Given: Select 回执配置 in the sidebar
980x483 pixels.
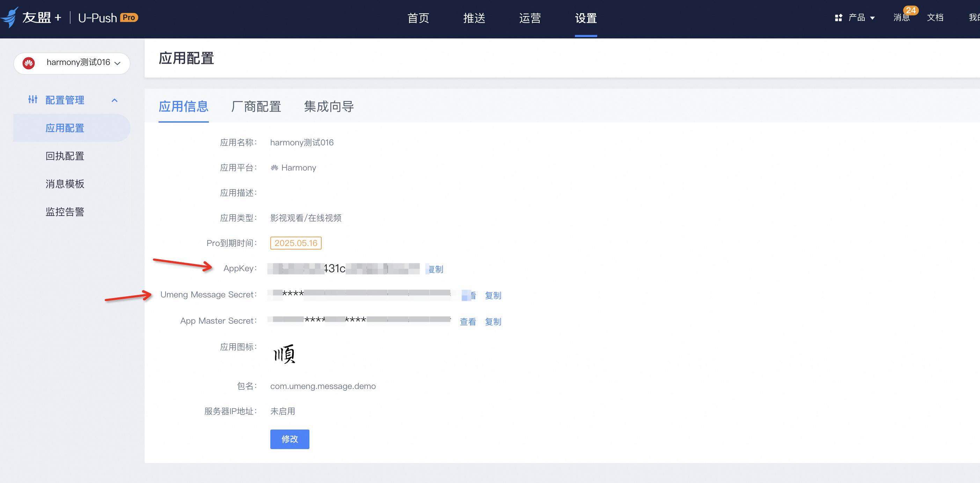Looking at the screenshot, I should [65, 156].
